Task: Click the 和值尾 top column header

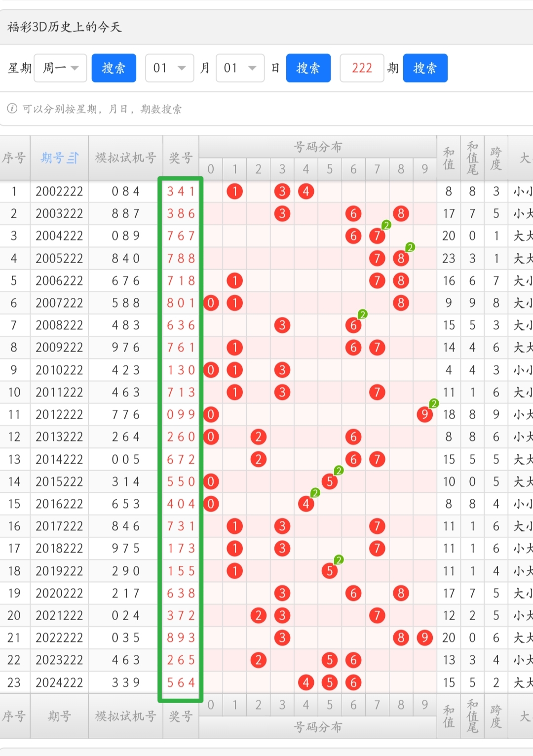Action: coord(472,158)
